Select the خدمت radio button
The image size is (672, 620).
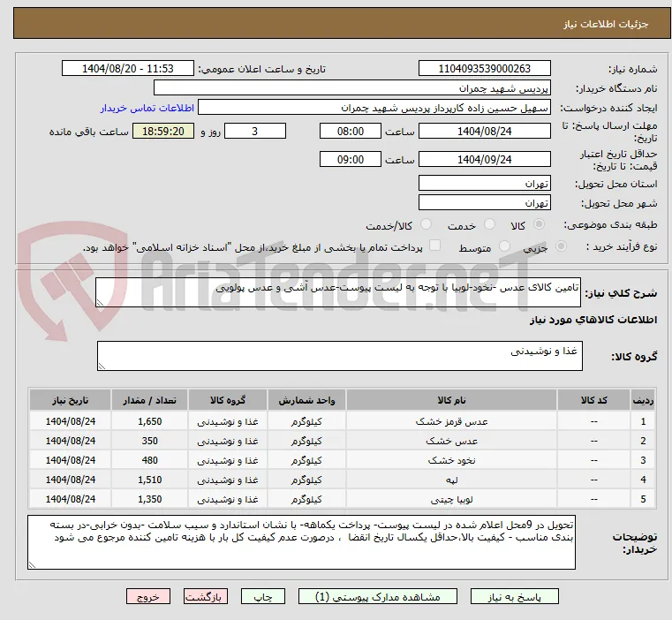489,224
